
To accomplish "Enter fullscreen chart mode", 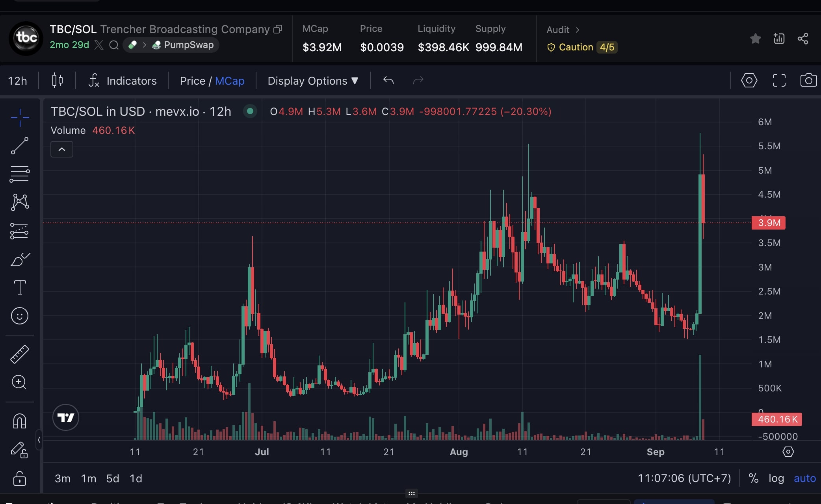I will pyautogui.click(x=779, y=80).
